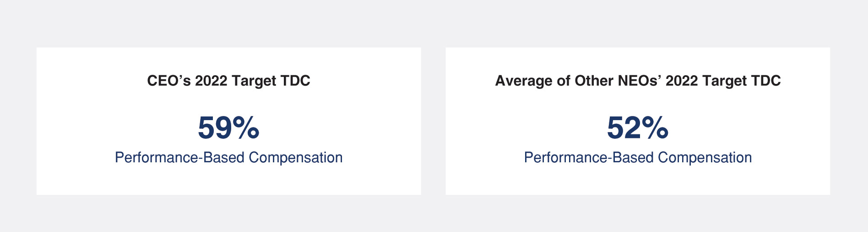This screenshot has height=232, width=868.
Task: Click the 59% figure
Action: point(228,127)
